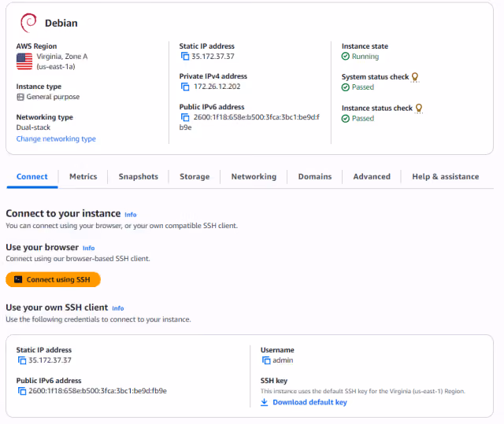504x424 pixels.
Task: Open the Domains tab
Action: (315, 176)
